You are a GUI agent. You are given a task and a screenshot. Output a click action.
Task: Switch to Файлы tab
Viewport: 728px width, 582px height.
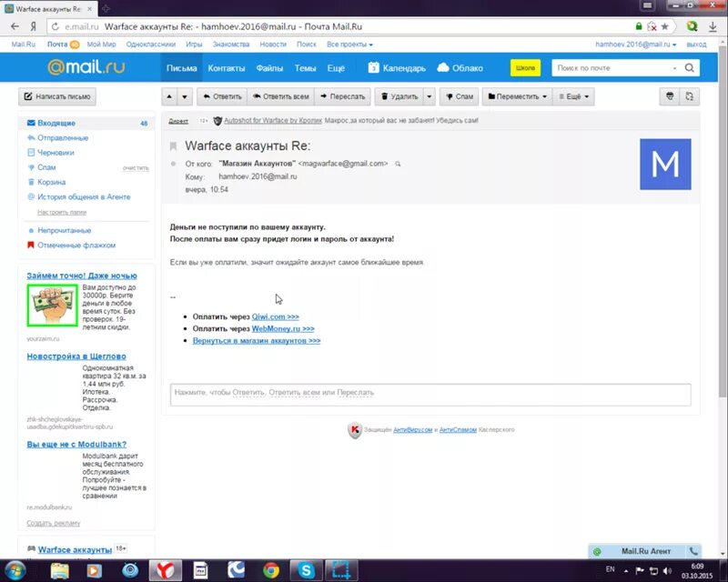pyautogui.click(x=269, y=68)
